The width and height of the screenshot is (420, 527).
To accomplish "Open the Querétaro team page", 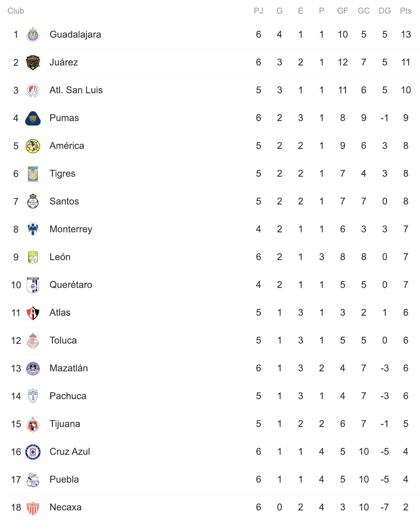I will pos(71,285).
